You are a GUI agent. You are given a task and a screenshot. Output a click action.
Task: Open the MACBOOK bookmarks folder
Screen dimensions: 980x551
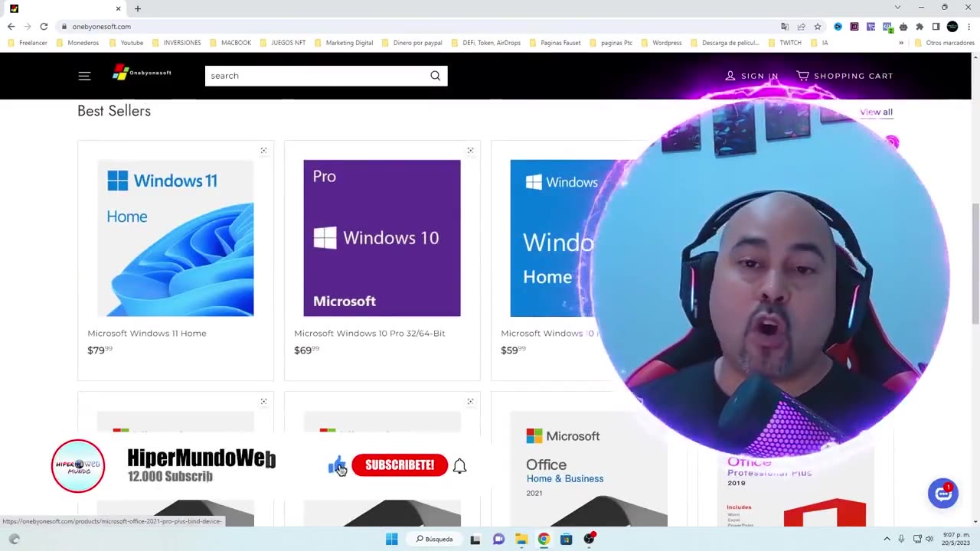point(230,43)
